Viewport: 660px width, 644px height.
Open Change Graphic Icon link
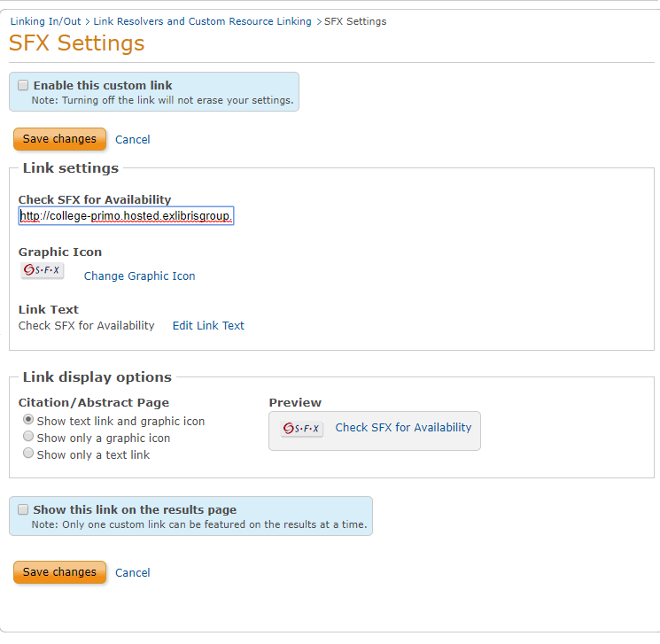coord(140,276)
